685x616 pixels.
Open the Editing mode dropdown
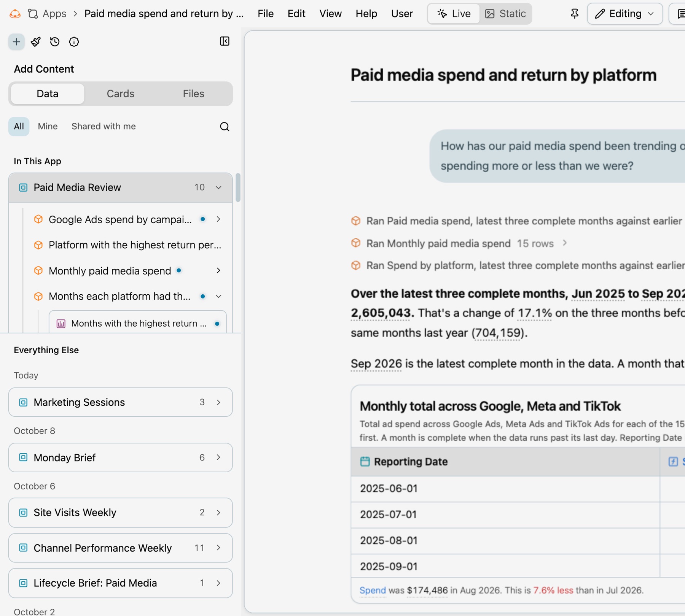click(624, 14)
